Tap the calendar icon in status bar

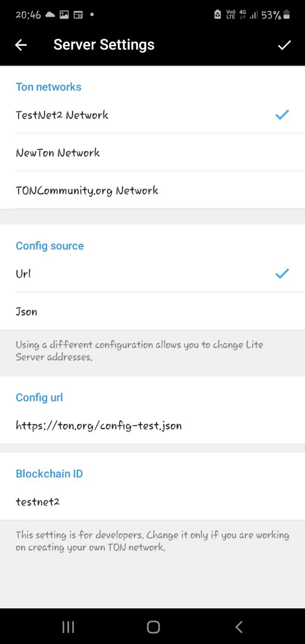click(x=78, y=15)
